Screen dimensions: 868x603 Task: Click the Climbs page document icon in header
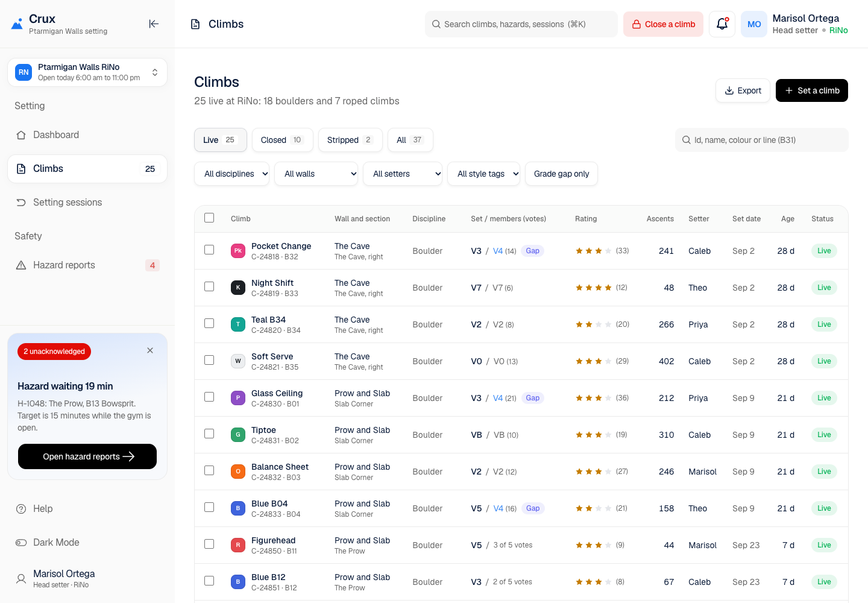(x=195, y=24)
